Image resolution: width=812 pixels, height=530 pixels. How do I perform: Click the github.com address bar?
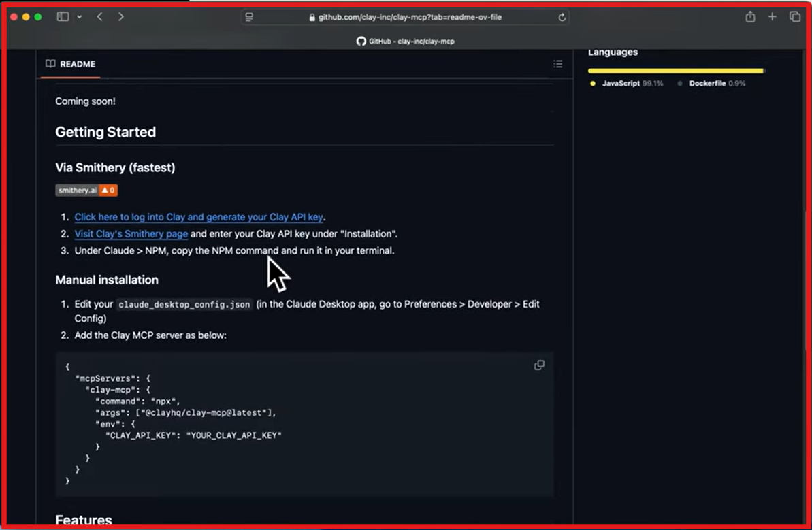click(x=406, y=17)
